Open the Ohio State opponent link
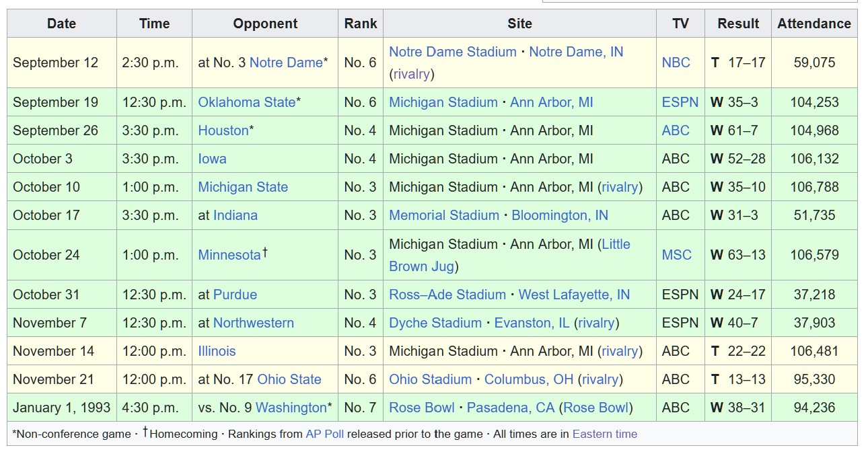Image resolution: width=868 pixels, height=456 pixels. click(289, 379)
